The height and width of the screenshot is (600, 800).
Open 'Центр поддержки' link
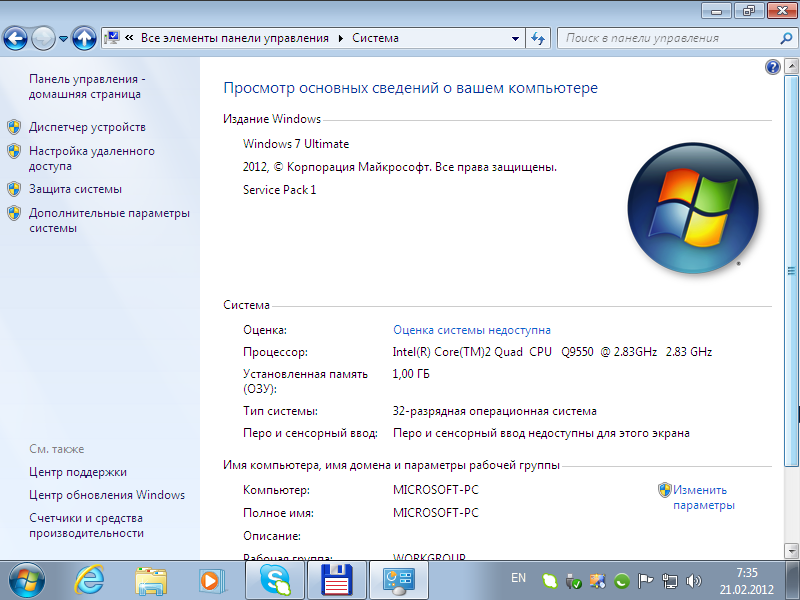point(78,472)
